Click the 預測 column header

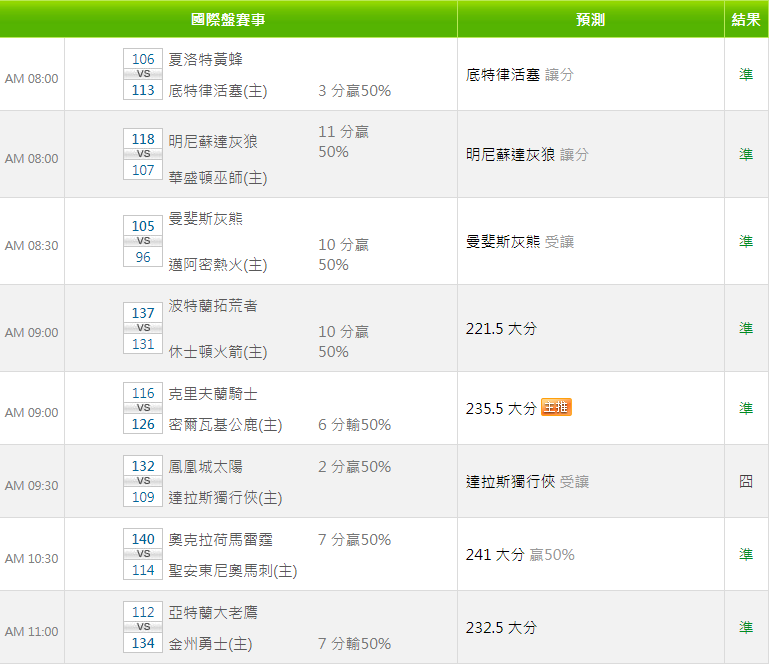click(590, 19)
